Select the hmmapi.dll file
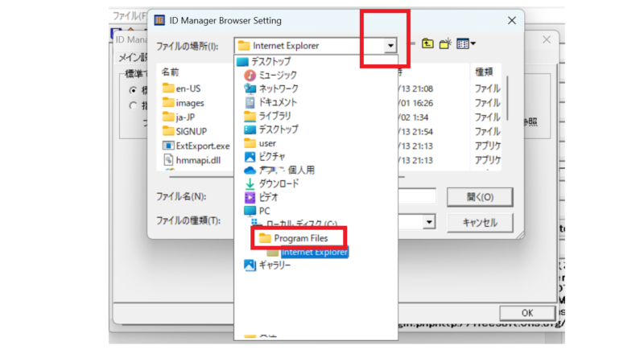This screenshot has width=644, height=362. 192,160
